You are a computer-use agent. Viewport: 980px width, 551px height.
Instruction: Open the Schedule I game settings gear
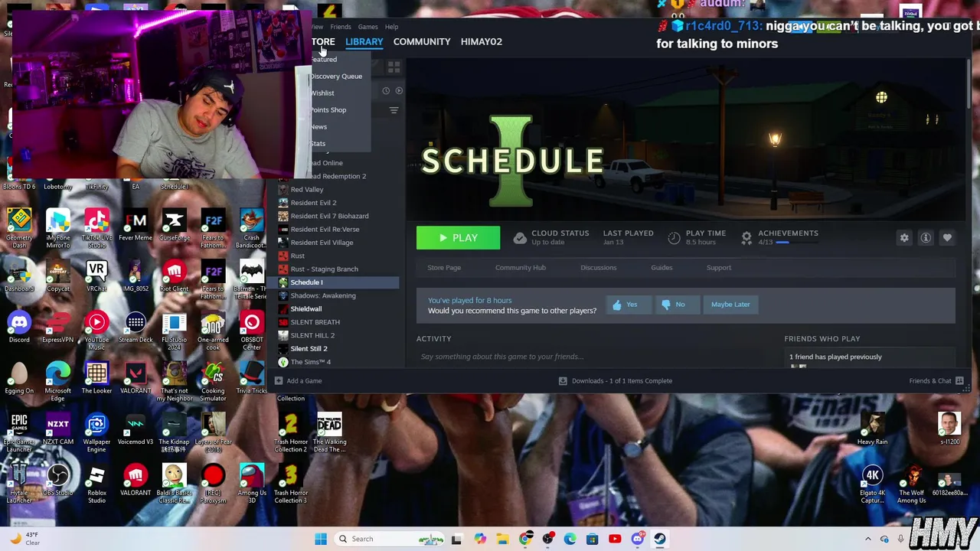(904, 238)
